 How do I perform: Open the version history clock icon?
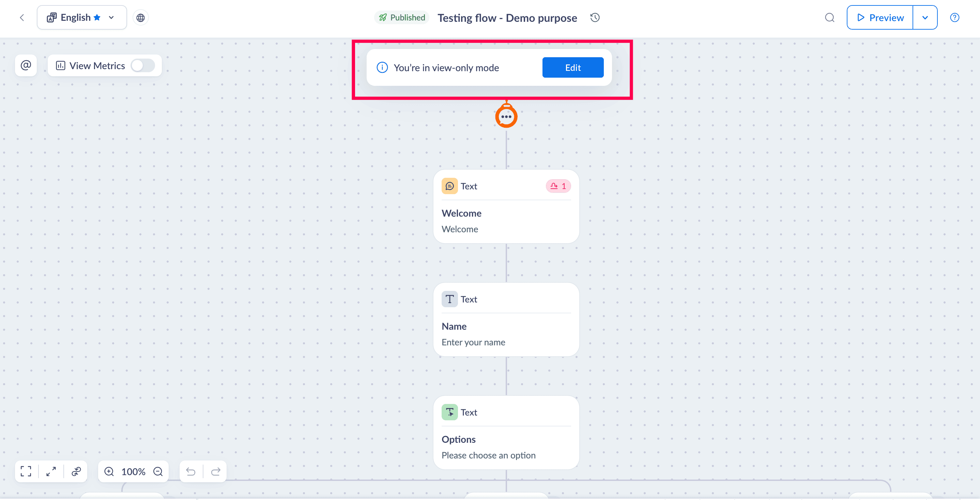click(x=595, y=17)
